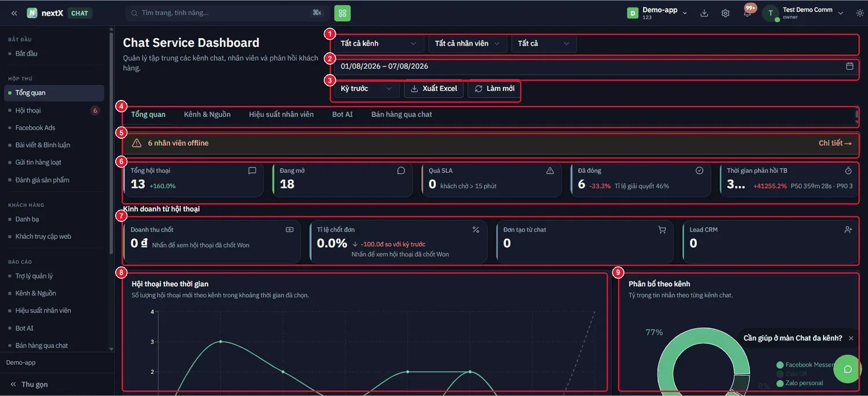The width and height of the screenshot is (868, 396).
Task: Open Chi tiết link in offline alert
Action: pos(835,143)
